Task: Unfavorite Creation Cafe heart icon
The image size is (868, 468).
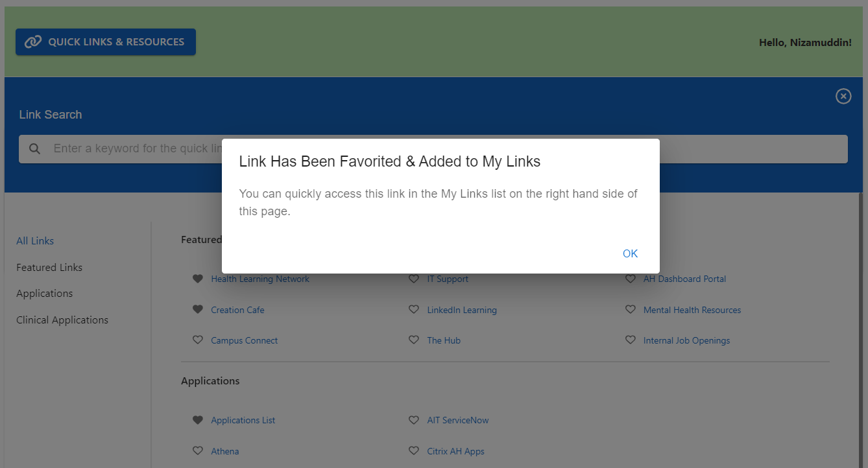Action: (198, 310)
